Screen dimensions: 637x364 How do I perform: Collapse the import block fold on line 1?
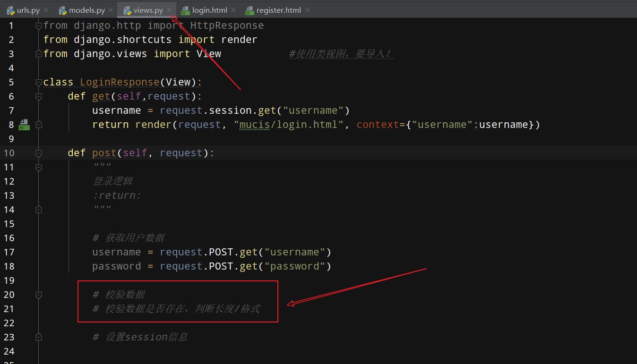tap(39, 25)
